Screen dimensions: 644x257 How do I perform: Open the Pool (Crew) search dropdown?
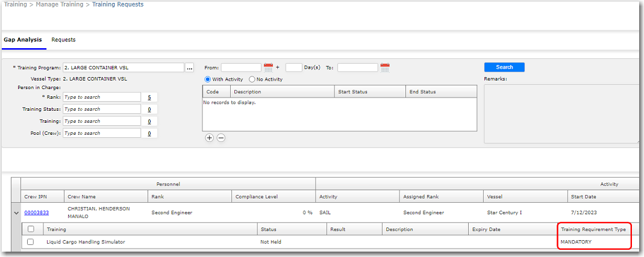click(101, 133)
